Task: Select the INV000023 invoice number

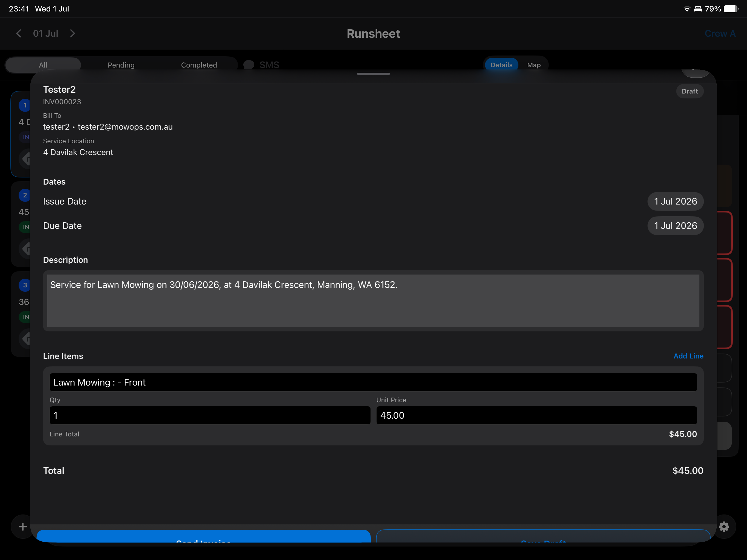Action: tap(62, 102)
